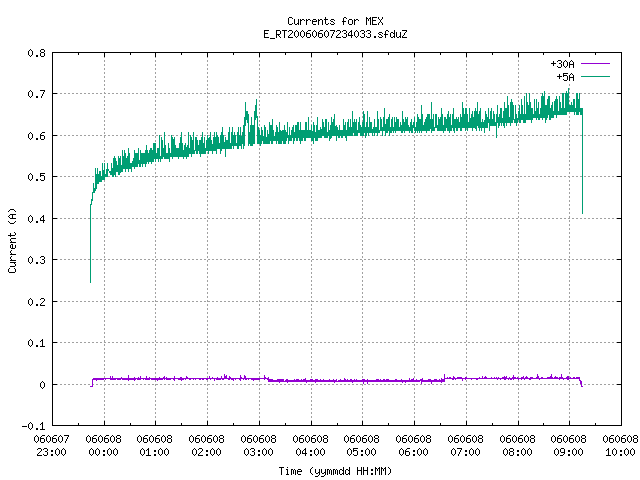Click the 0.8 y-axis tick label
Screen dimensions: 640x480
point(36,53)
